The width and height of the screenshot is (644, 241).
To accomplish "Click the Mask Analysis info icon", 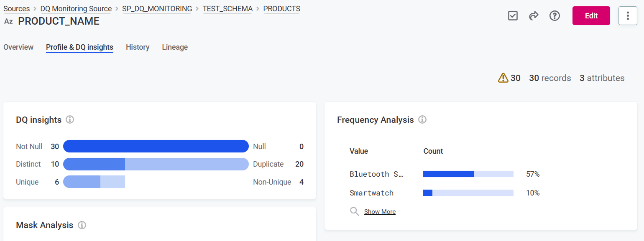I will click(x=82, y=225).
